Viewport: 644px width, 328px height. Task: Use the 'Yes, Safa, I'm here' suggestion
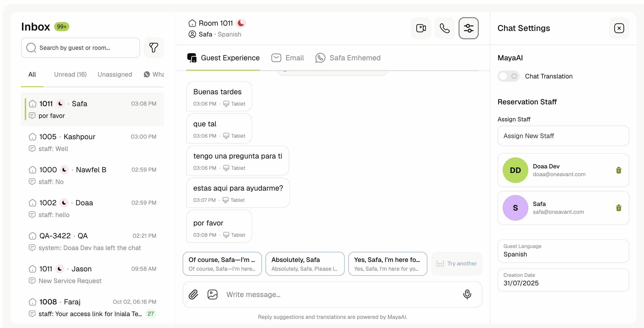click(x=387, y=264)
